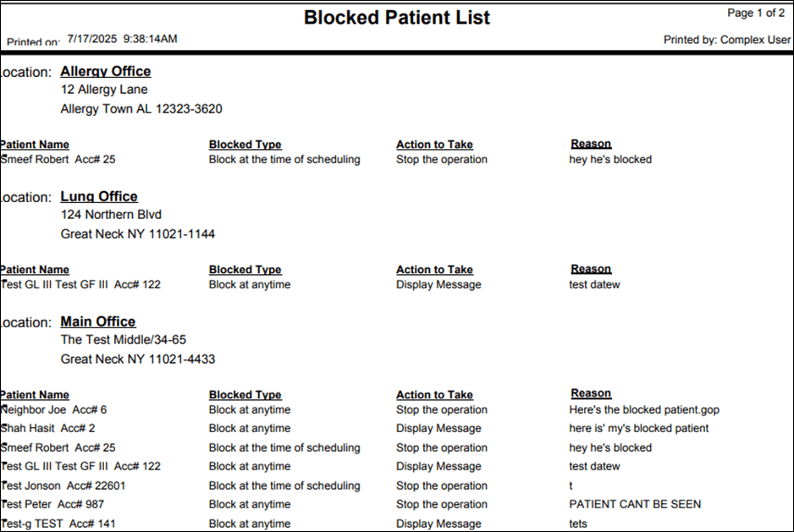
Task: Click the printed date 7/17/2025 timestamp
Action: [122, 40]
